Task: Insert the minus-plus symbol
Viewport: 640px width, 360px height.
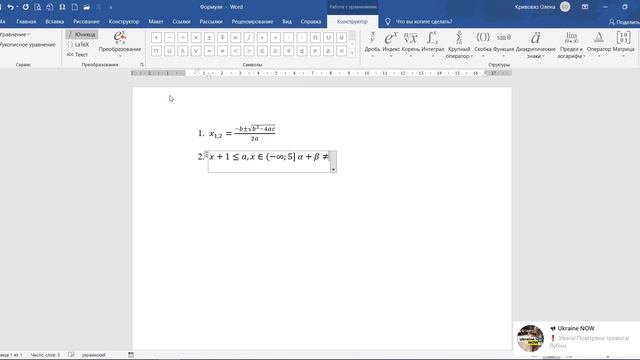Action: click(222, 38)
